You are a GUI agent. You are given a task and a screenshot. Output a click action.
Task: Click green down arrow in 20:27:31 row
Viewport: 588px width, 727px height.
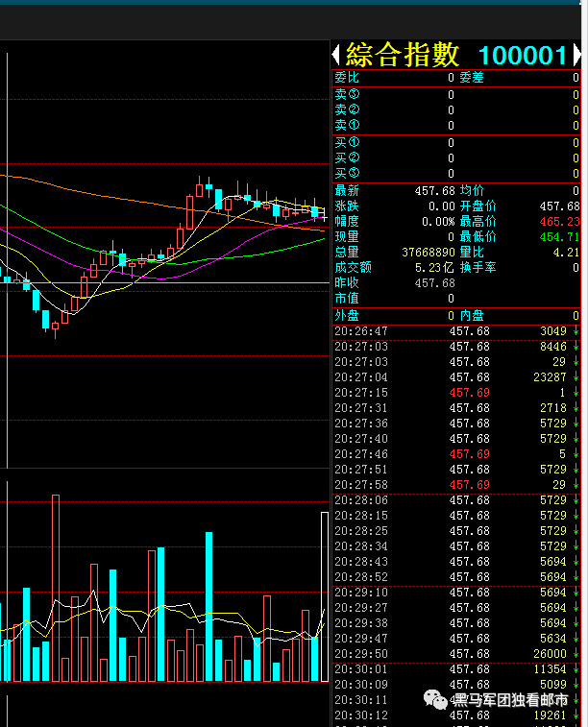click(x=576, y=407)
